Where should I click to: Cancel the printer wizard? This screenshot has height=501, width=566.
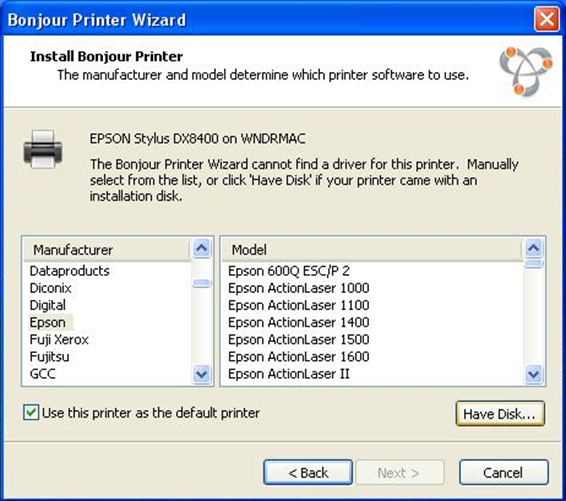(x=504, y=472)
